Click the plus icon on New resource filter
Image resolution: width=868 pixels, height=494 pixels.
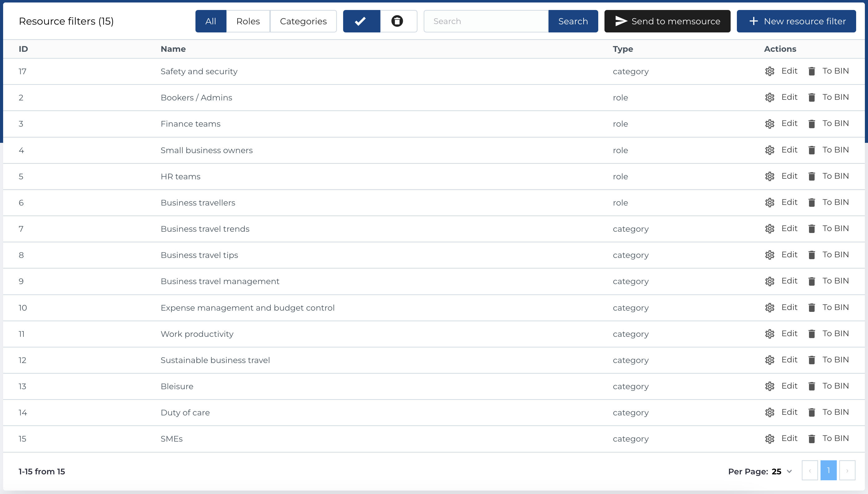pos(754,21)
